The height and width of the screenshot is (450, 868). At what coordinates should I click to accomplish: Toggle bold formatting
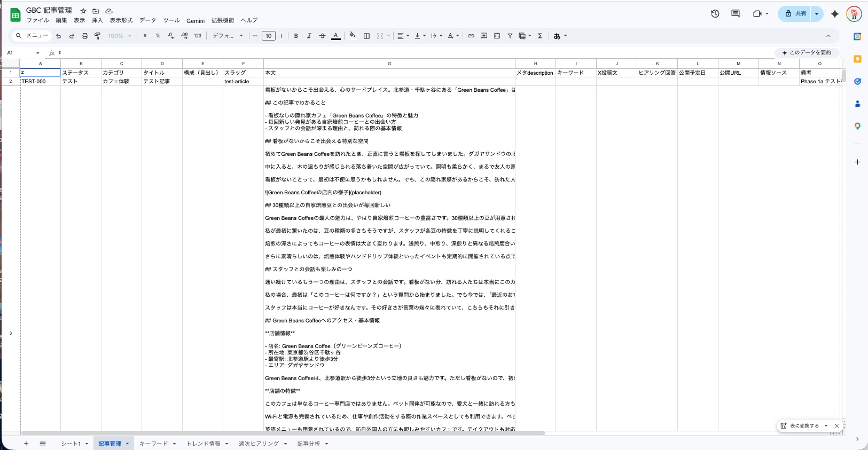[296, 36]
